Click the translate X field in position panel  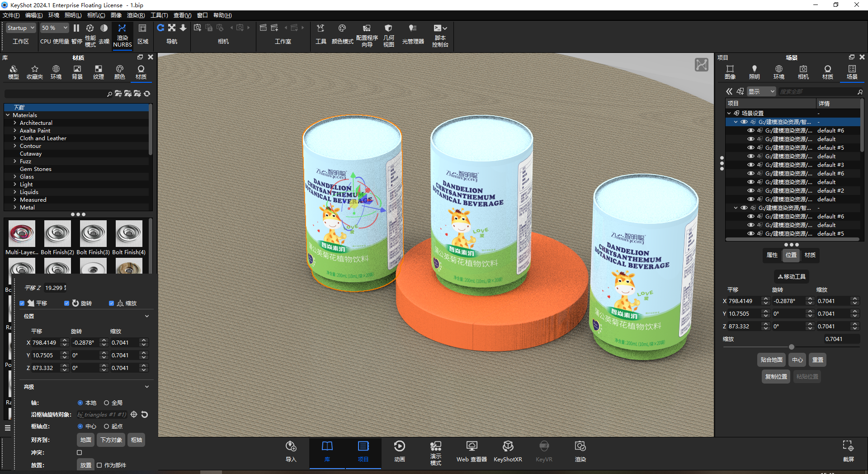tap(744, 301)
